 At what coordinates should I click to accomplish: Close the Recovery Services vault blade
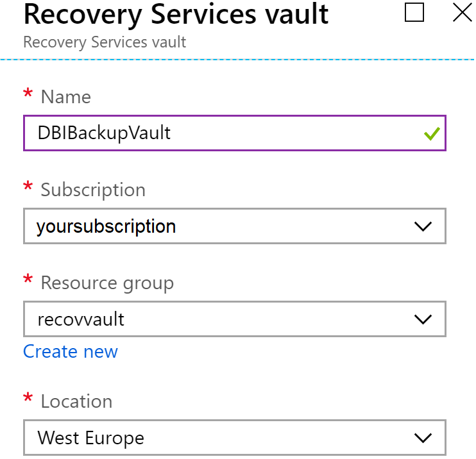tap(462, 12)
